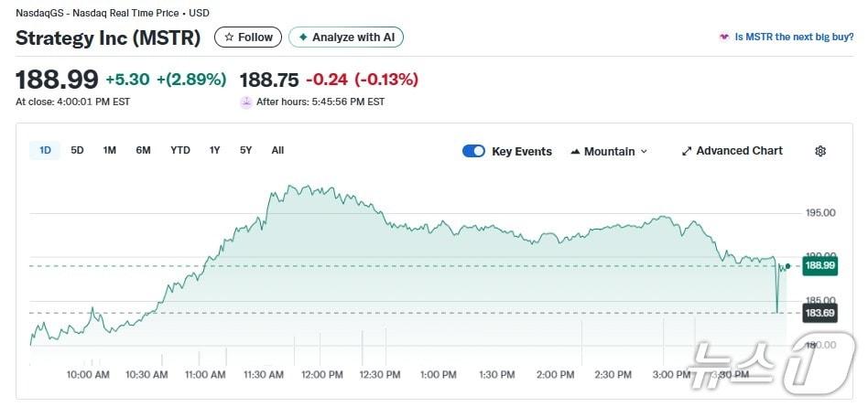Switch to the 5D range tab

(x=77, y=150)
